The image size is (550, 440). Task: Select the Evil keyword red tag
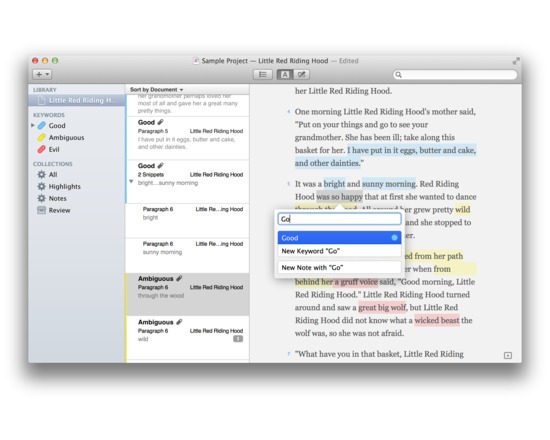(41, 149)
